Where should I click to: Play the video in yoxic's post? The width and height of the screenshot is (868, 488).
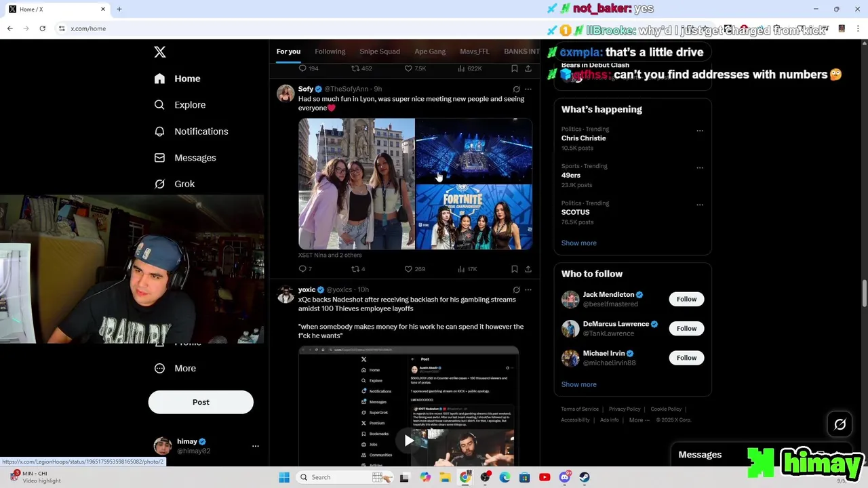pyautogui.click(x=409, y=441)
